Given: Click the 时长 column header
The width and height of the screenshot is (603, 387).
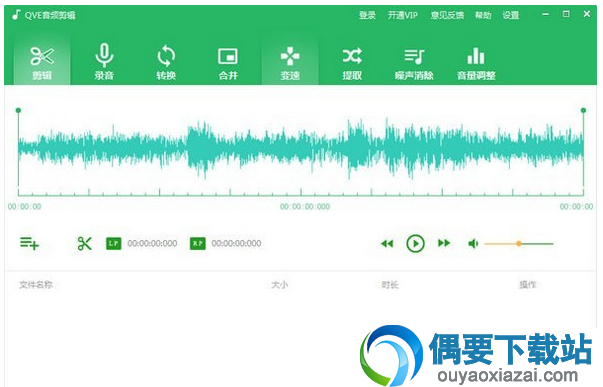Looking at the screenshot, I should [x=390, y=285].
